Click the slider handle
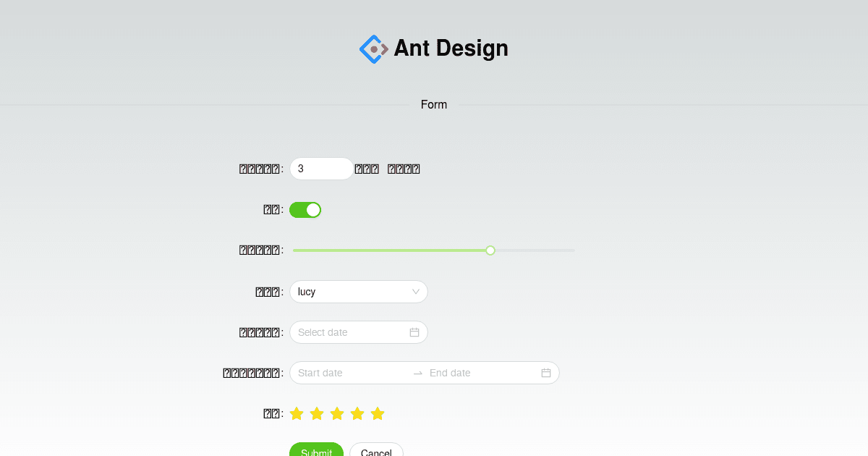 (490, 250)
